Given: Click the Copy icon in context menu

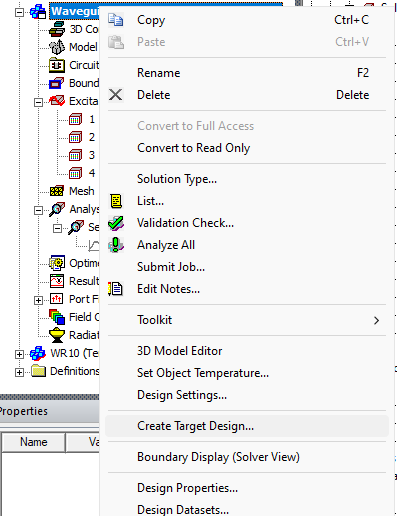Looking at the screenshot, I should click(116, 20).
